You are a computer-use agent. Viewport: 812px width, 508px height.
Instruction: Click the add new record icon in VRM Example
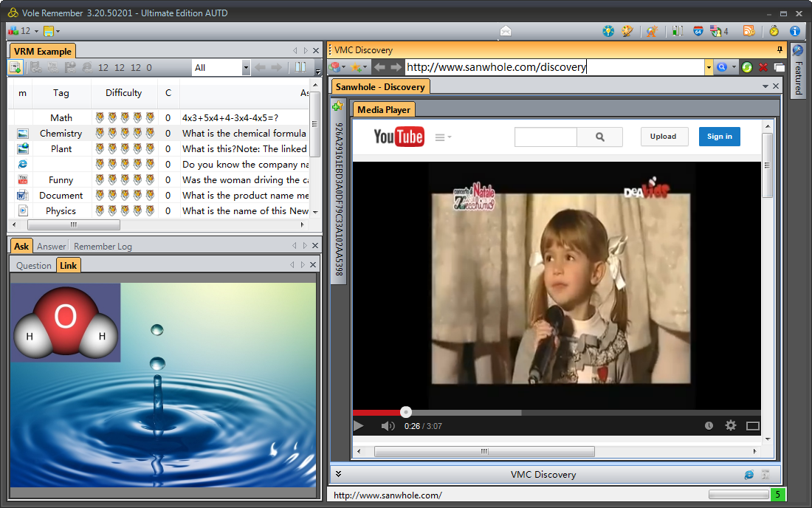15,67
